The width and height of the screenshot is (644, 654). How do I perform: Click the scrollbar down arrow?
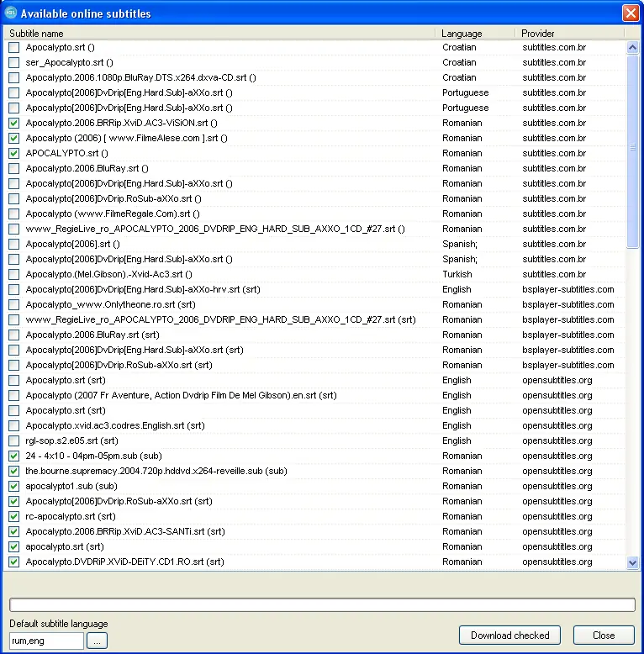632,562
